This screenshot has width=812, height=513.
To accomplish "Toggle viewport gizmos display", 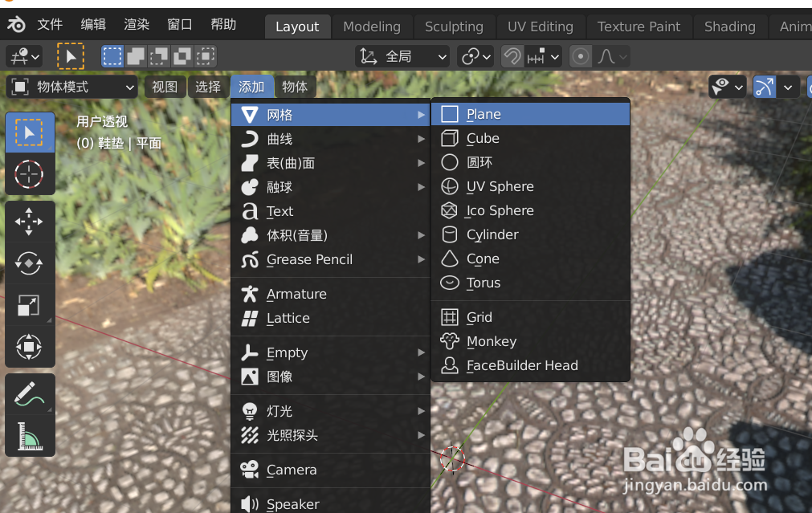I will click(x=765, y=87).
